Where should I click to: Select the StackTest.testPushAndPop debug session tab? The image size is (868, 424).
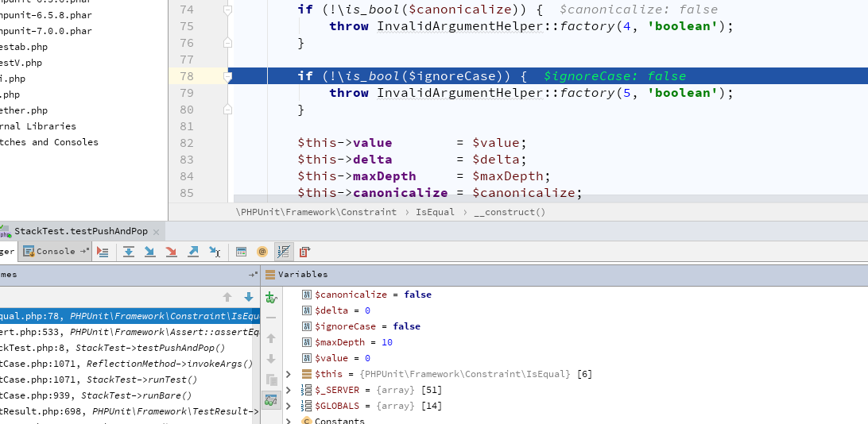point(80,231)
